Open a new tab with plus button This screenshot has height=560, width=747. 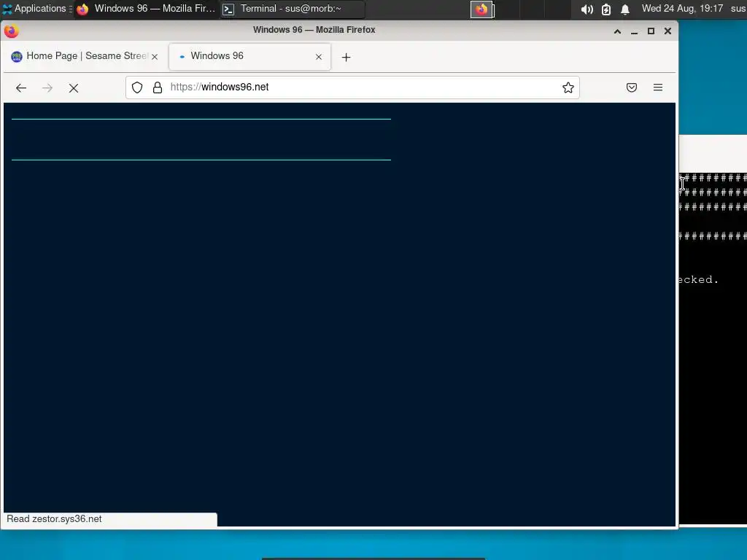(x=347, y=57)
